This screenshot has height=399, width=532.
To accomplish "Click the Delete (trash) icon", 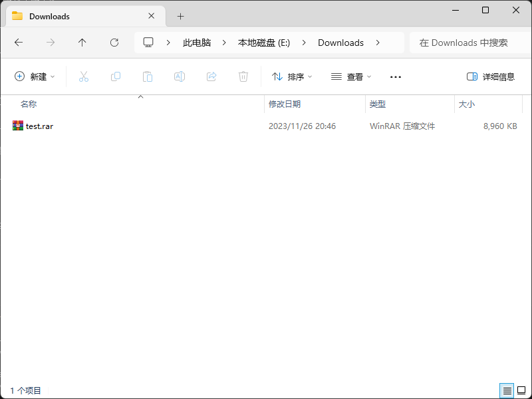I will pos(243,76).
